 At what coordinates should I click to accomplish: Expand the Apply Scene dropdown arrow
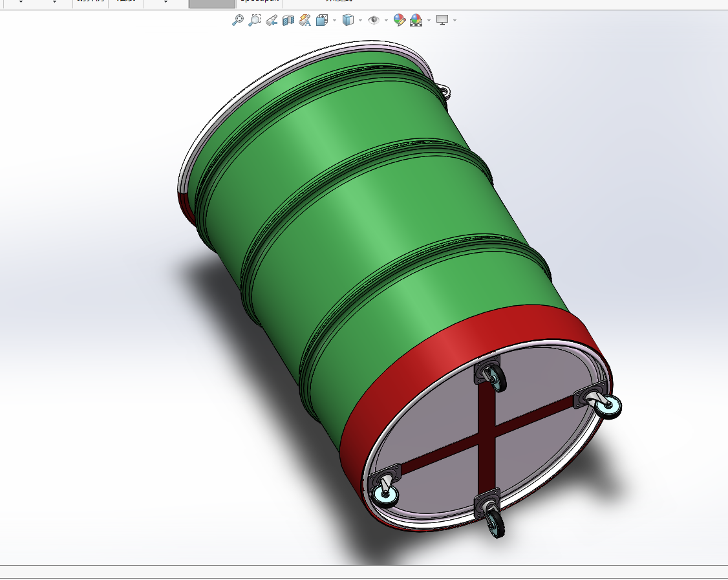tap(428, 21)
